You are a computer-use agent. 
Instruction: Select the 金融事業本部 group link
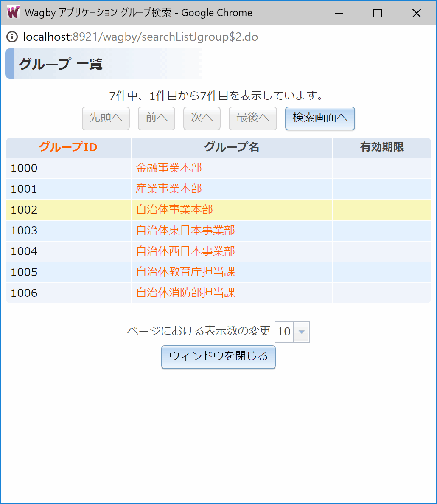(168, 168)
